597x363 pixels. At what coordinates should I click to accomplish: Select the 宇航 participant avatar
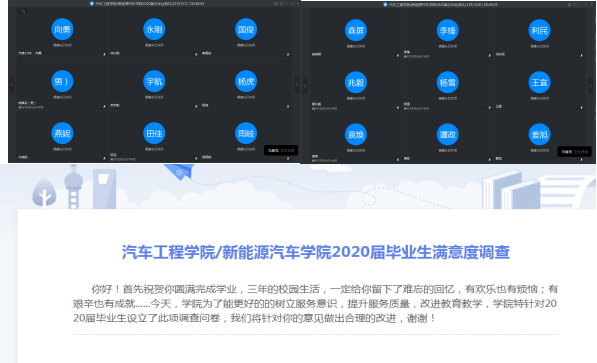[x=154, y=81]
